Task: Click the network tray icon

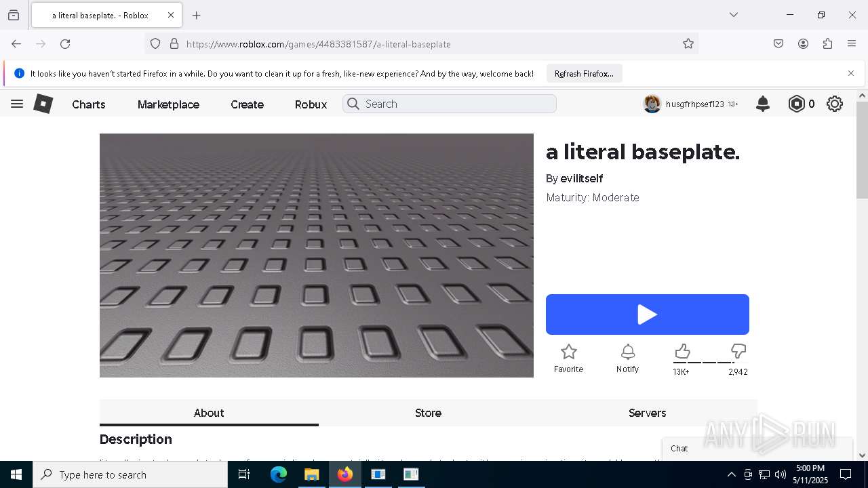Action: [x=764, y=474]
